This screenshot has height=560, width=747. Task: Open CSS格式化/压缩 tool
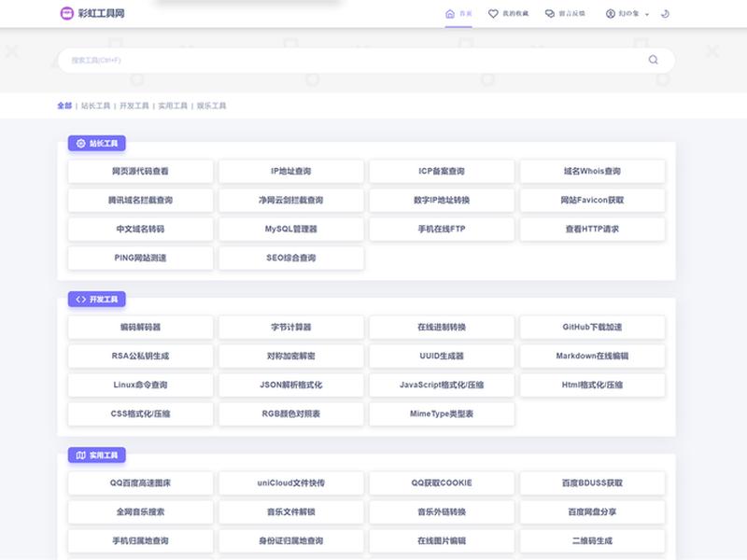(x=141, y=413)
